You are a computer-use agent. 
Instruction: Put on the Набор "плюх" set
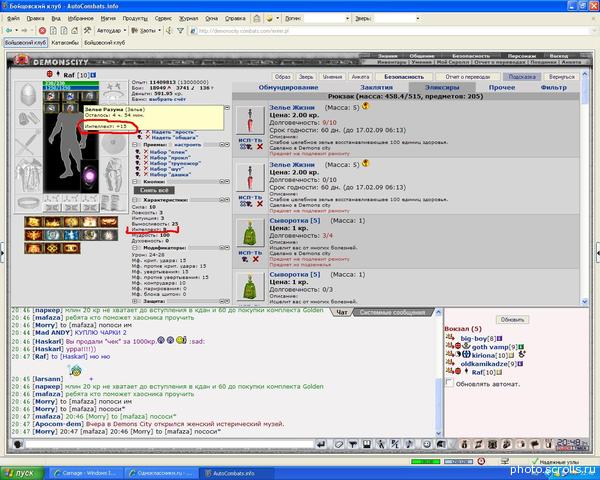pos(168,152)
